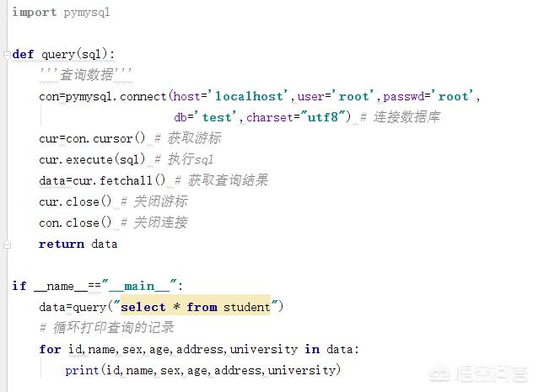Place cursor on pymysql module name
Viewport: 538px width, 392px height.
87,13
